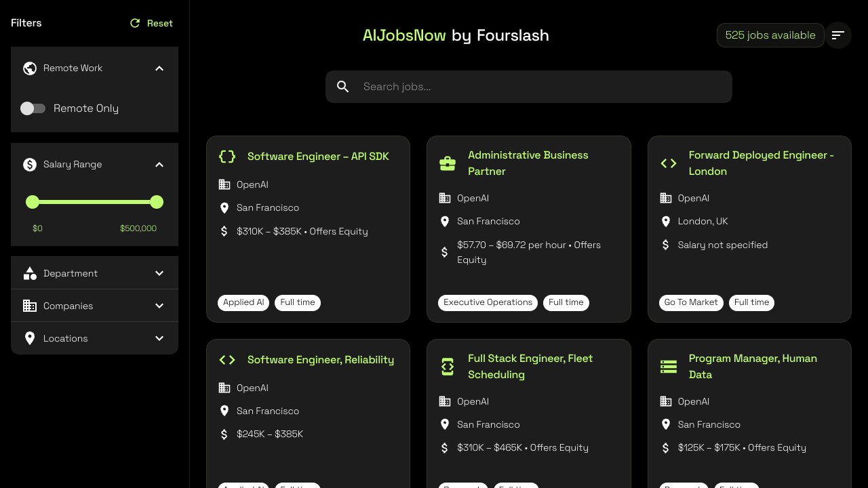Click the 525 jobs available button
This screenshot has width=868, height=488.
770,35
